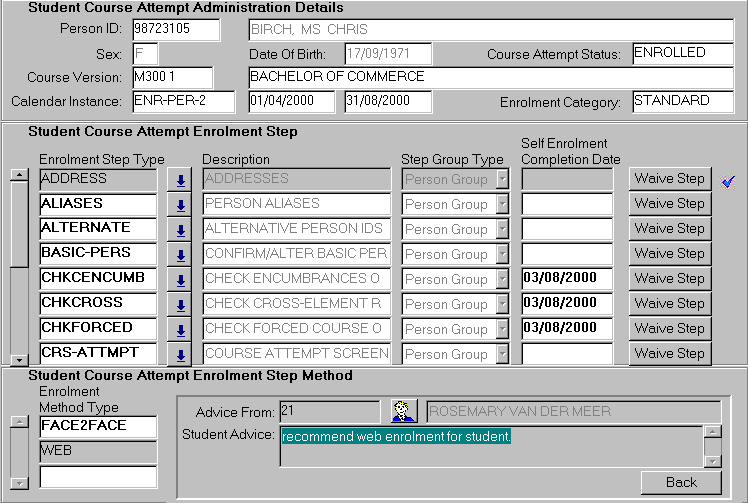The image size is (748, 503).
Task: Open Step Group Type dropdown for CHKCROSS row
Action: (502, 304)
